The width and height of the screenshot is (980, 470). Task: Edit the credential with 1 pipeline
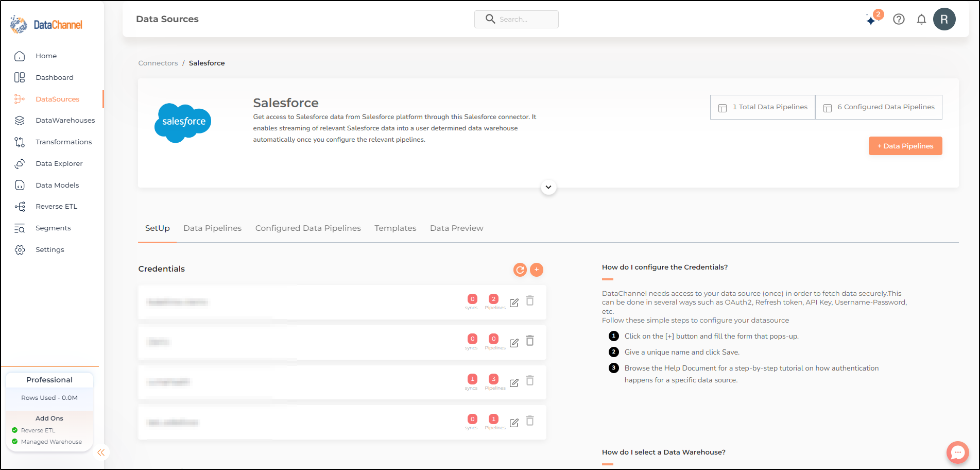coord(514,423)
